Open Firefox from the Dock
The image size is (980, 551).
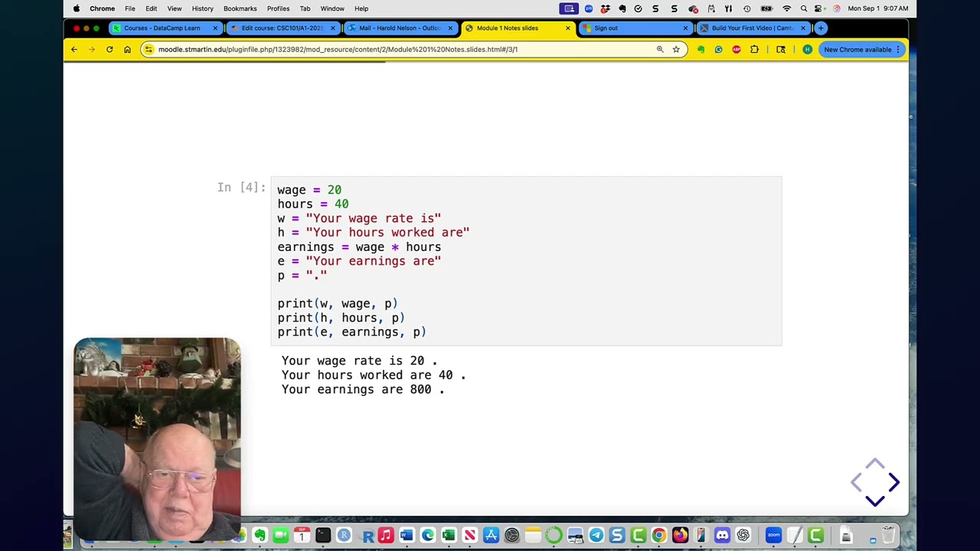(x=680, y=536)
